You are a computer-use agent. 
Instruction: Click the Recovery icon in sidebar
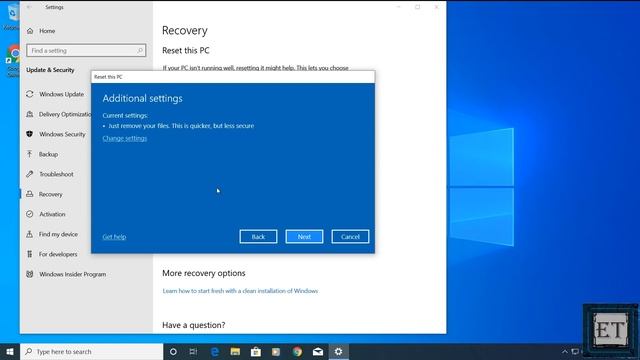30,194
